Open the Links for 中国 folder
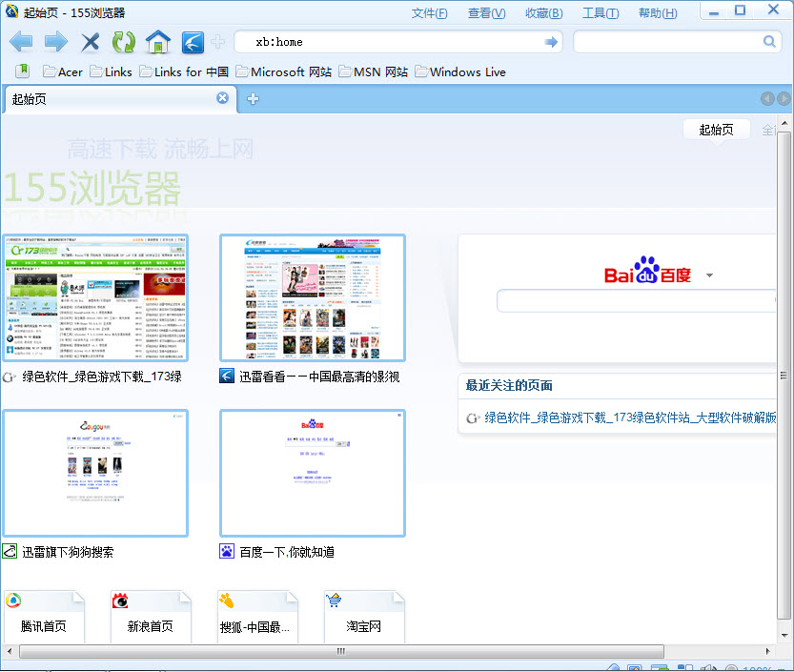The height and width of the screenshot is (672, 794). (184, 71)
